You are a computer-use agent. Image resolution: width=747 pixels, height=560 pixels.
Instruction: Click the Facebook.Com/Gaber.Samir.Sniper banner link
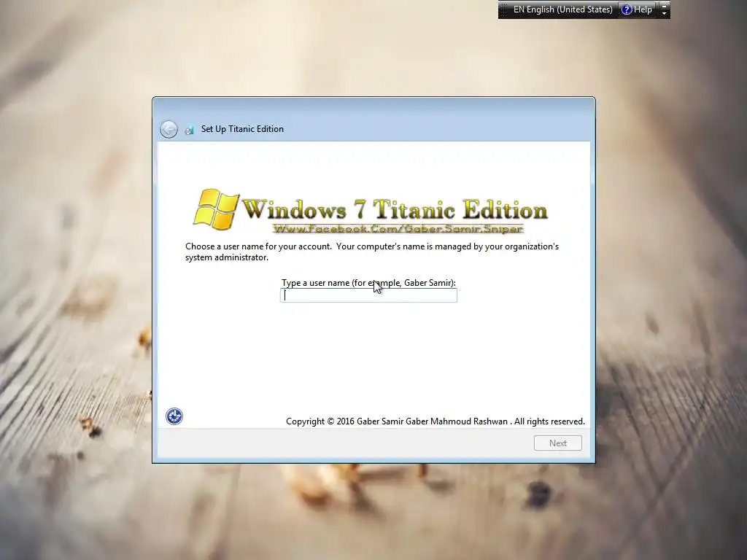coord(398,229)
